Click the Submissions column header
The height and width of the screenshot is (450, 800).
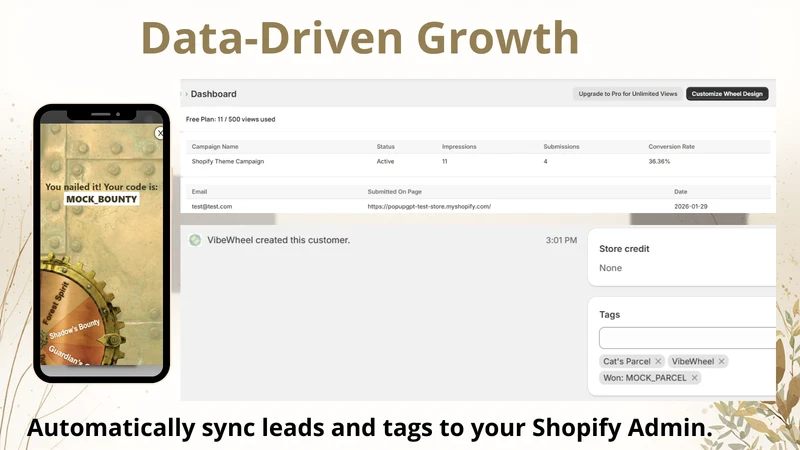click(x=561, y=146)
